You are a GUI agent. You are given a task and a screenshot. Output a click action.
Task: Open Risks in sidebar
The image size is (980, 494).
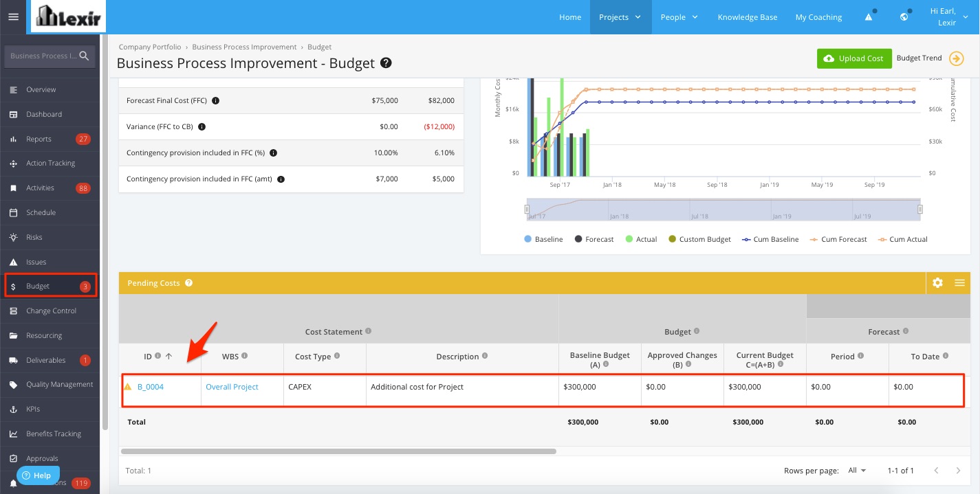tap(50, 237)
